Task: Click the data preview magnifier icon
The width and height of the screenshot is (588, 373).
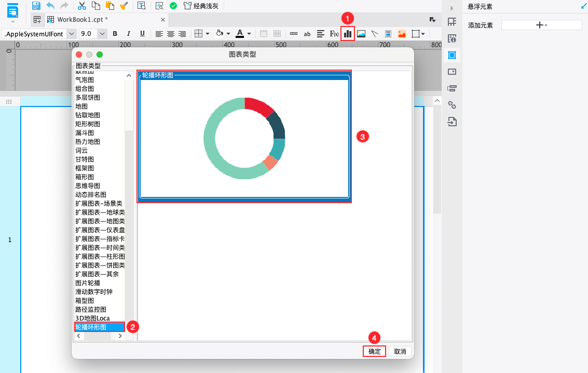Action: coord(159,6)
